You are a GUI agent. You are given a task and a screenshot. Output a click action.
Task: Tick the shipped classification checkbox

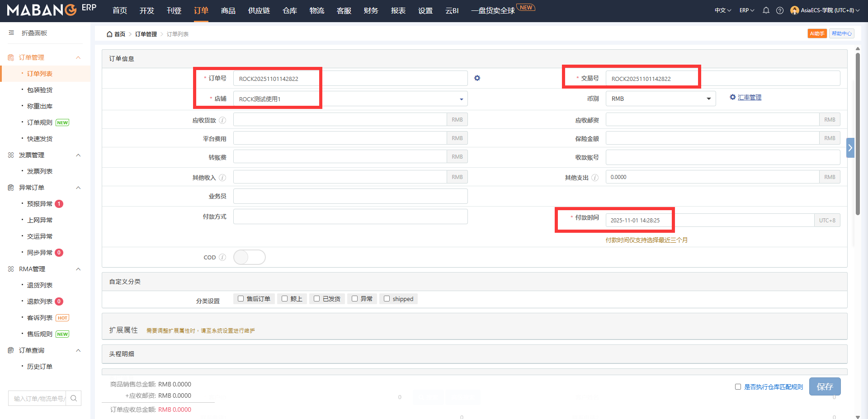[387, 299]
